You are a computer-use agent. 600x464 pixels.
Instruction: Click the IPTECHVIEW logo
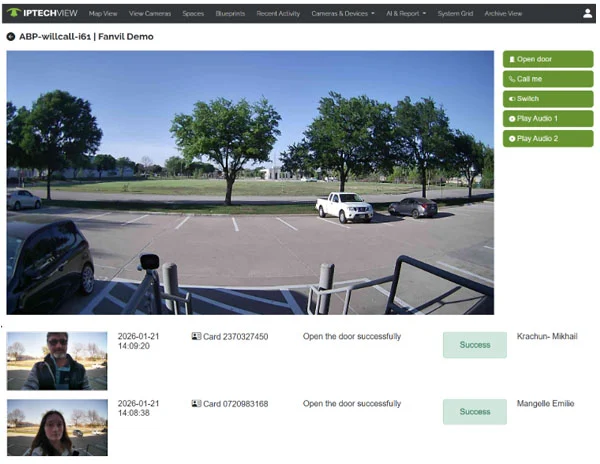click(41, 13)
